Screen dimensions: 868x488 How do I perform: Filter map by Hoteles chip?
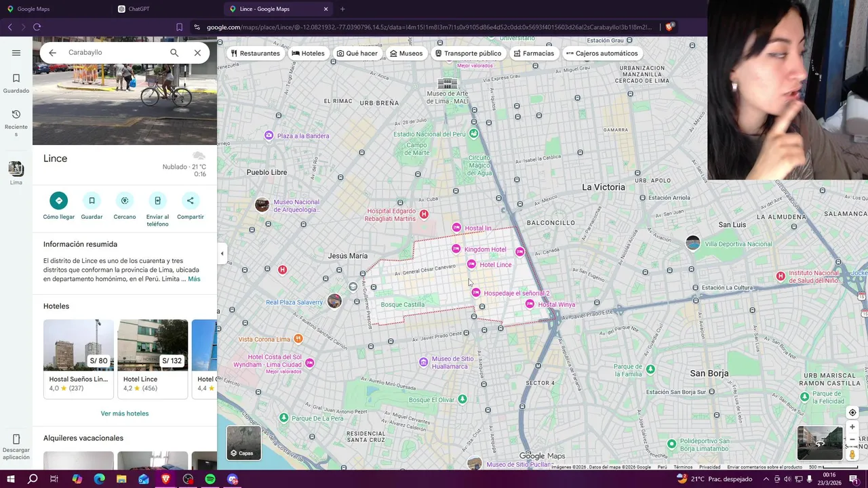point(309,54)
